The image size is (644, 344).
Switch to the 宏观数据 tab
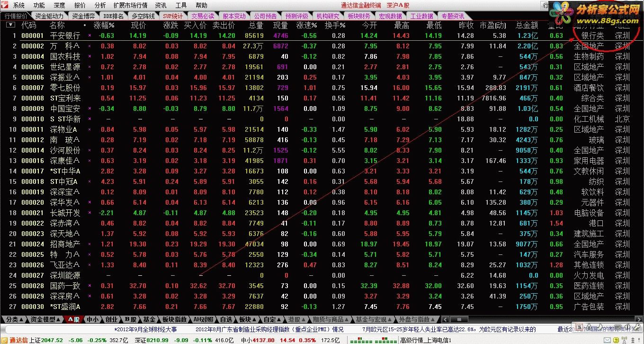[x=390, y=16]
